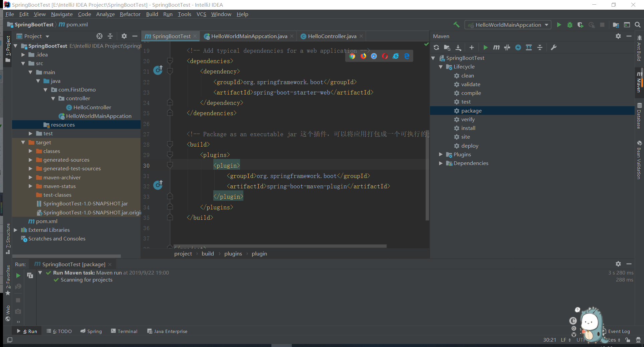Open the 6: TODO tool window
Screen dimensions: 644x347
[x=59, y=331]
